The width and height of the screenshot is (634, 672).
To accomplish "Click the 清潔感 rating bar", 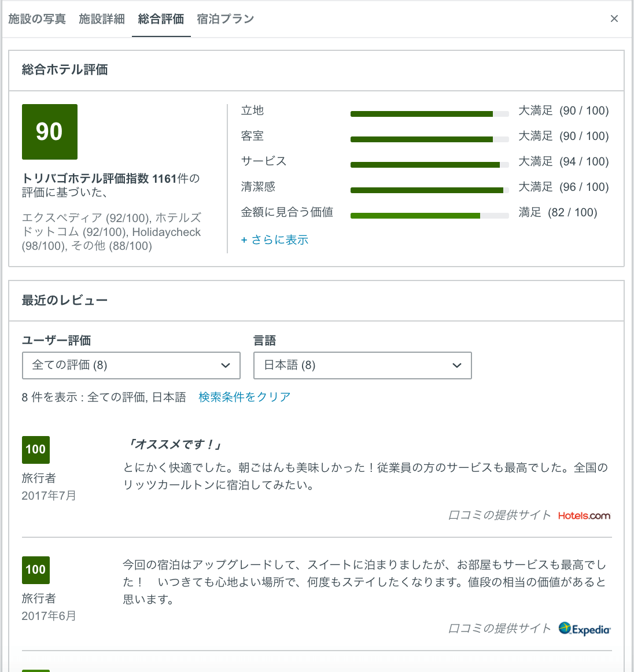I will [429, 190].
